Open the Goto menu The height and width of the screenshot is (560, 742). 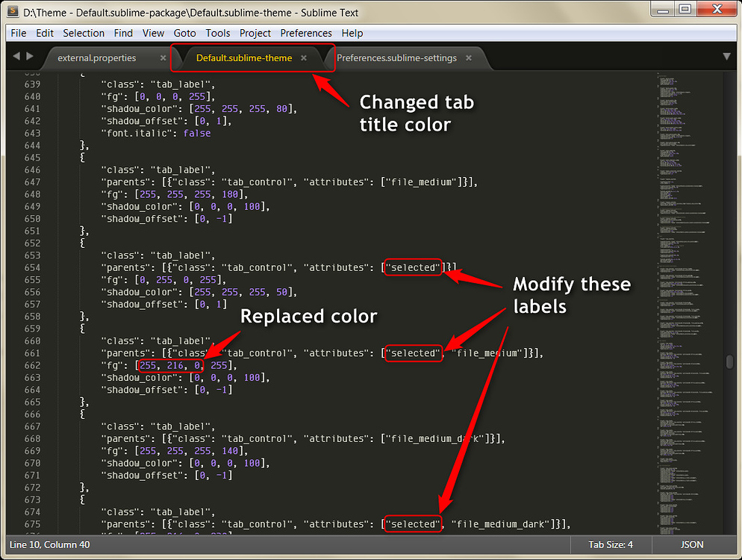point(184,33)
